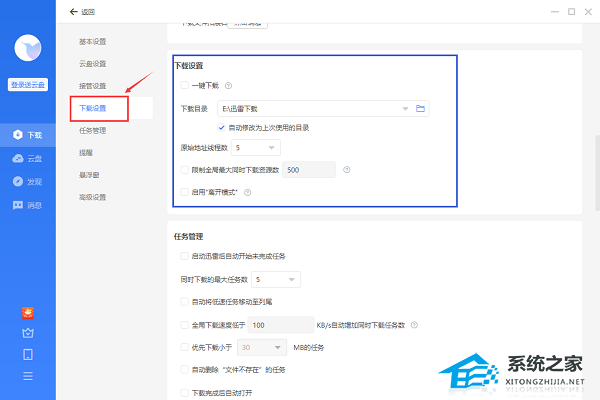Click the 返回 text link

click(x=88, y=12)
